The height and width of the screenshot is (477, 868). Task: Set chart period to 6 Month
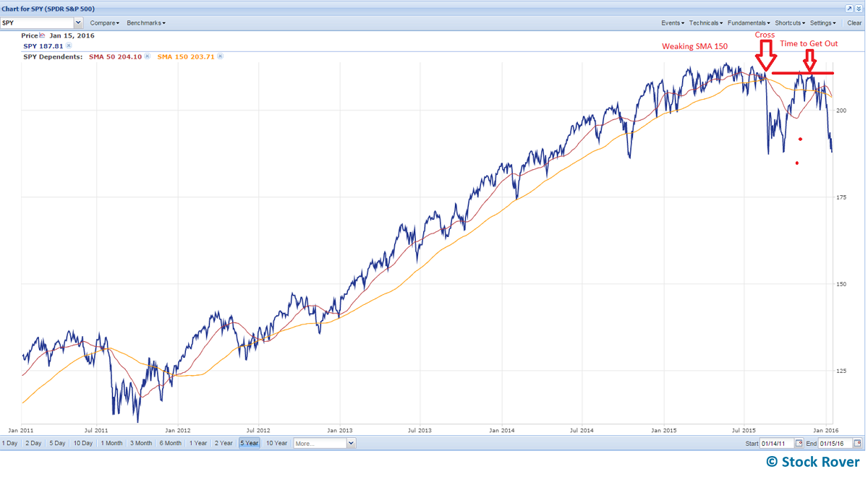[x=171, y=443]
